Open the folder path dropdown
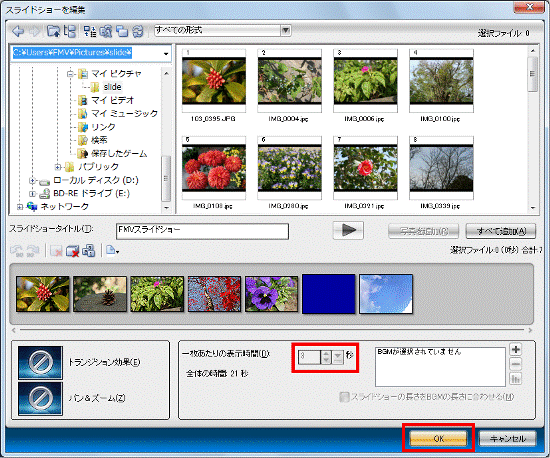The height and width of the screenshot is (458, 550). 166,53
